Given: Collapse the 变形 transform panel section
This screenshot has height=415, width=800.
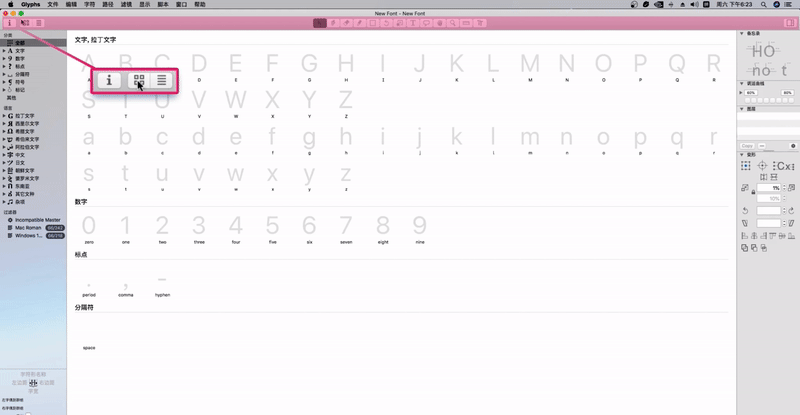Looking at the screenshot, I should point(743,155).
